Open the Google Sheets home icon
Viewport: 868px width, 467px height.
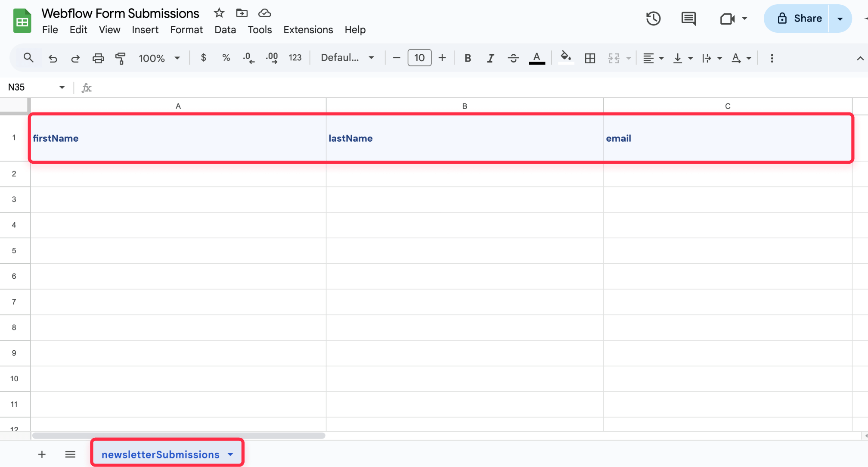click(22, 20)
